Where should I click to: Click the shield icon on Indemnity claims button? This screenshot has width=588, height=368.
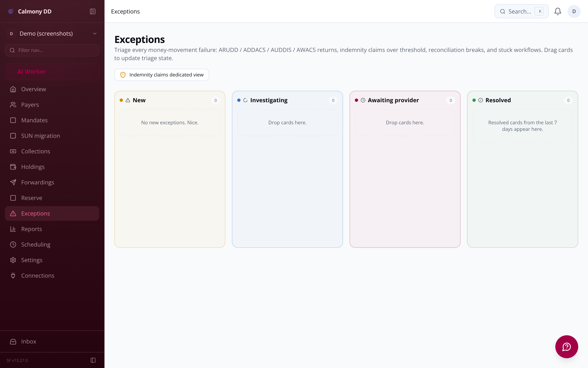pyautogui.click(x=123, y=75)
